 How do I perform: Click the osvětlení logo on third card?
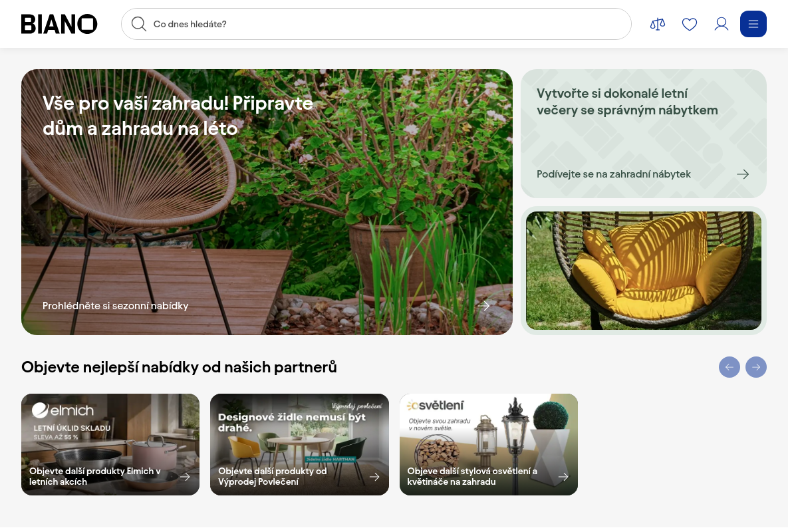click(x=436, y=405)
